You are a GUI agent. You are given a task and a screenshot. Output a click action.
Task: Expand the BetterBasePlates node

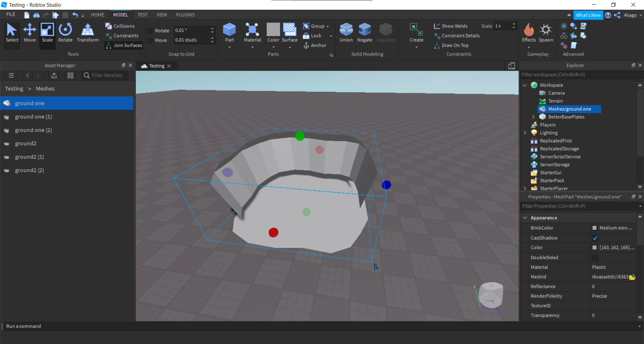pos(533,117)
